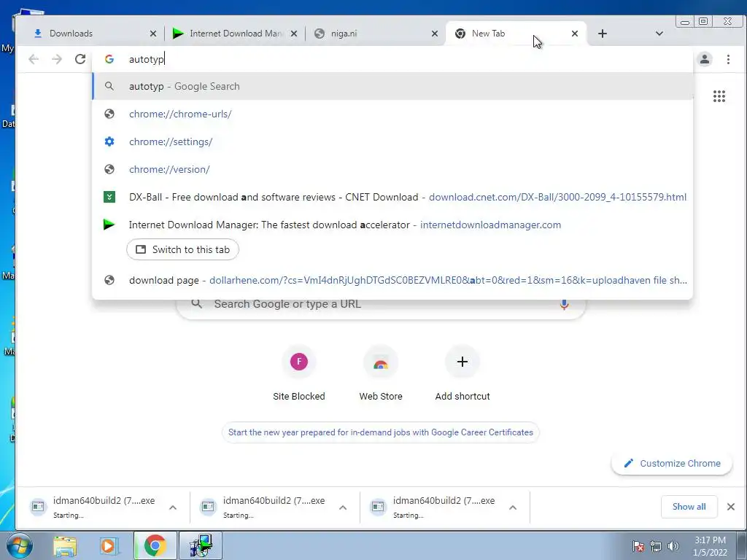The image size is (747, 560).
Task: Click the Chrome taskbar icon
Action: point(155,545)
